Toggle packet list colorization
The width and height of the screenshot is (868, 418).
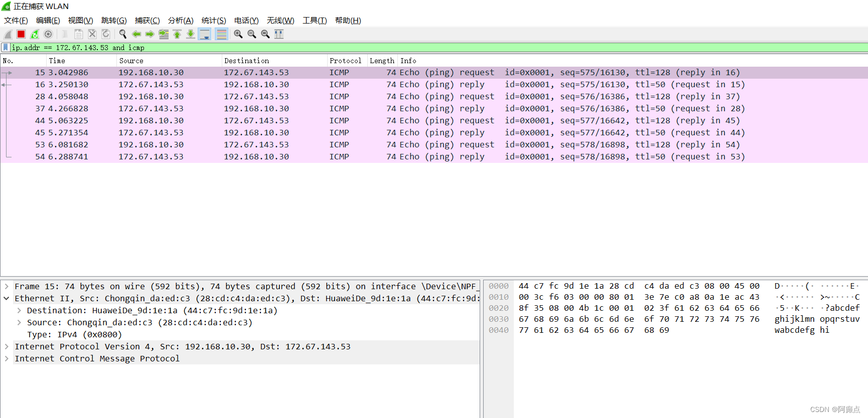pos(221,34)
